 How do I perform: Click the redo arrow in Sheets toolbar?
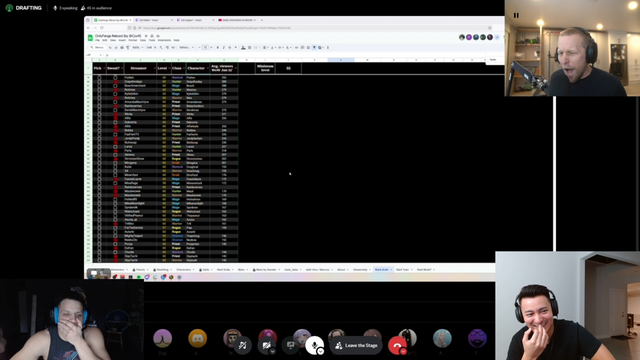pyautogui.click(x=116, y=47)
